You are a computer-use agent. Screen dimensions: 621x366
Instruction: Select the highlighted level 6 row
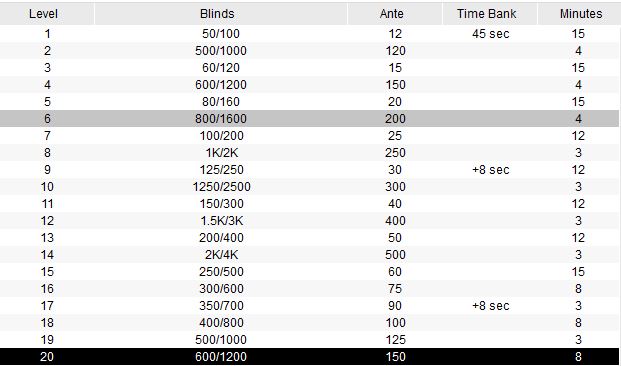click(x=309, y=119)
